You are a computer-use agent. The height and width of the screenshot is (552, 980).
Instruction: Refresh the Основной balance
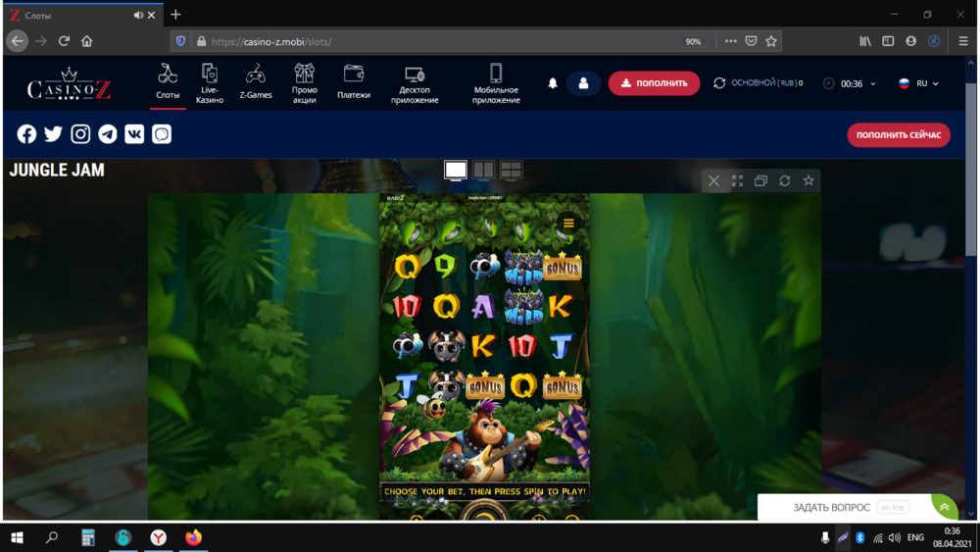click(x=719, y=83)
